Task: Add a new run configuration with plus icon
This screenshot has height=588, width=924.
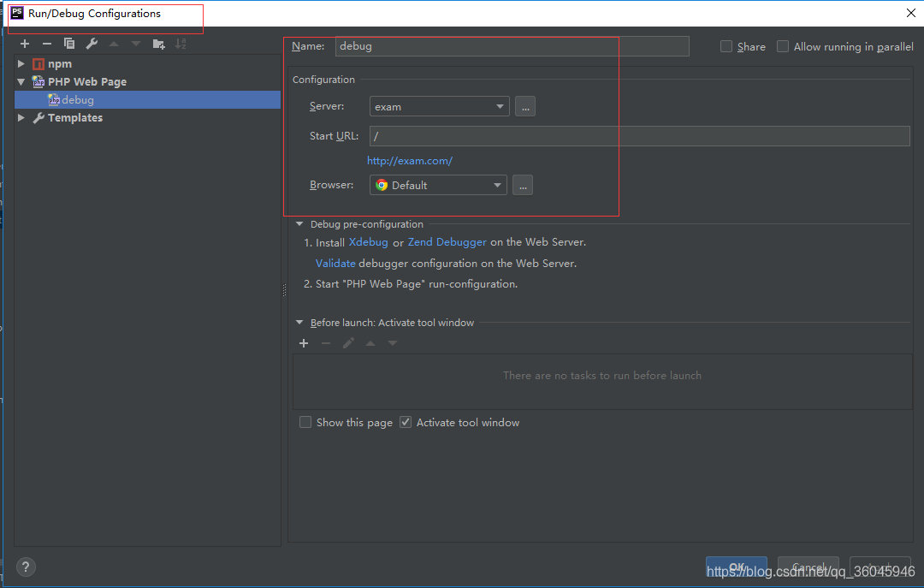Action: pos(24,43)
